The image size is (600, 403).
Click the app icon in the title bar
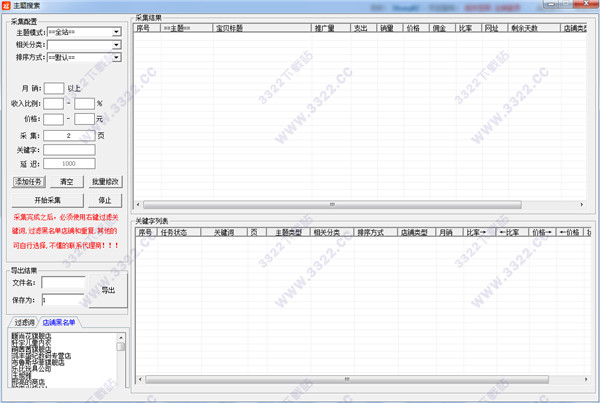pos(6,6)
